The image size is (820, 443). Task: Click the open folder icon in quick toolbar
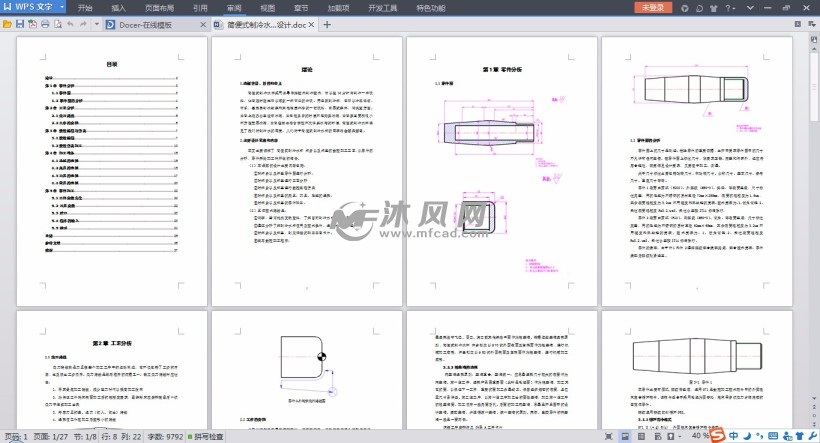tap(7, 24)
